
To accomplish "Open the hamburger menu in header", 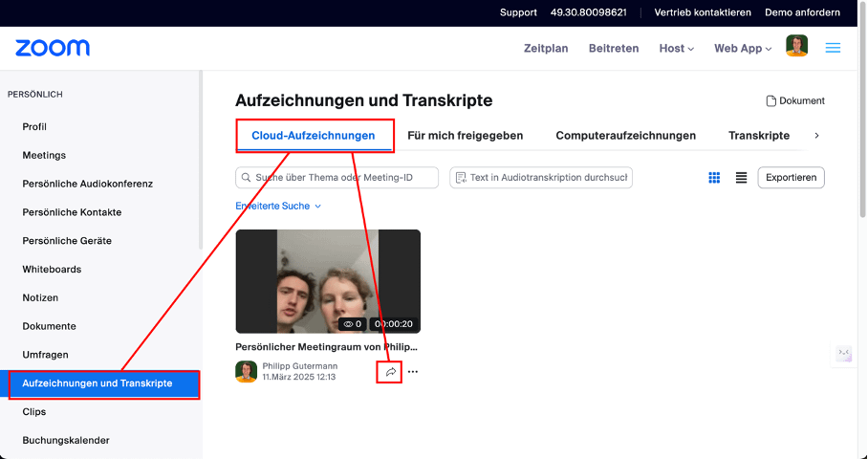I will tap(833, 48).
